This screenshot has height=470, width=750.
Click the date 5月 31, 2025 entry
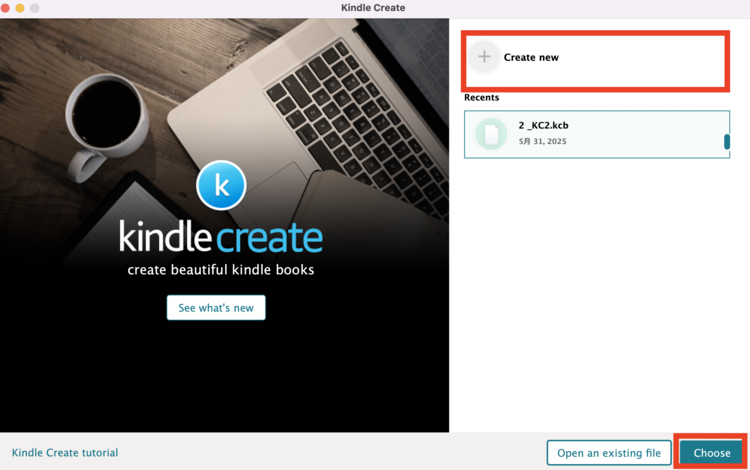542,141
